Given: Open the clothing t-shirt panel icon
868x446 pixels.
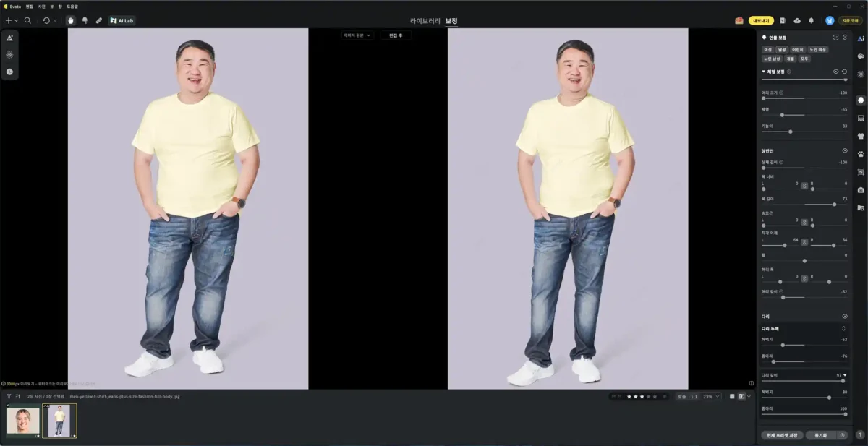Looking at the screenshot, I should pos(861,136).
